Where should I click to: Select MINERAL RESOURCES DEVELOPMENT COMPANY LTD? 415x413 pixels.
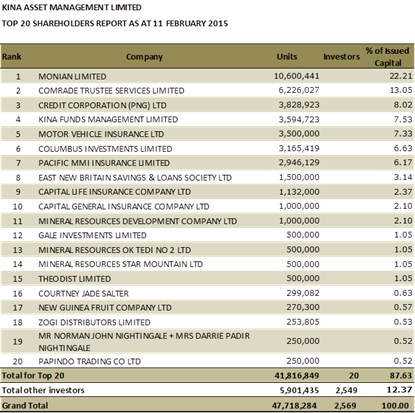[x=138, y=221]
